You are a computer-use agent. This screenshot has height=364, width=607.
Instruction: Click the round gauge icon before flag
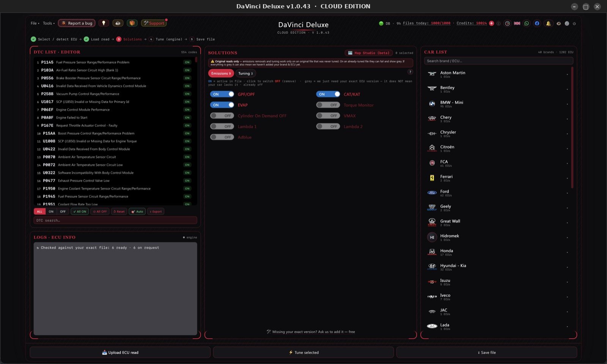[507, 24]
